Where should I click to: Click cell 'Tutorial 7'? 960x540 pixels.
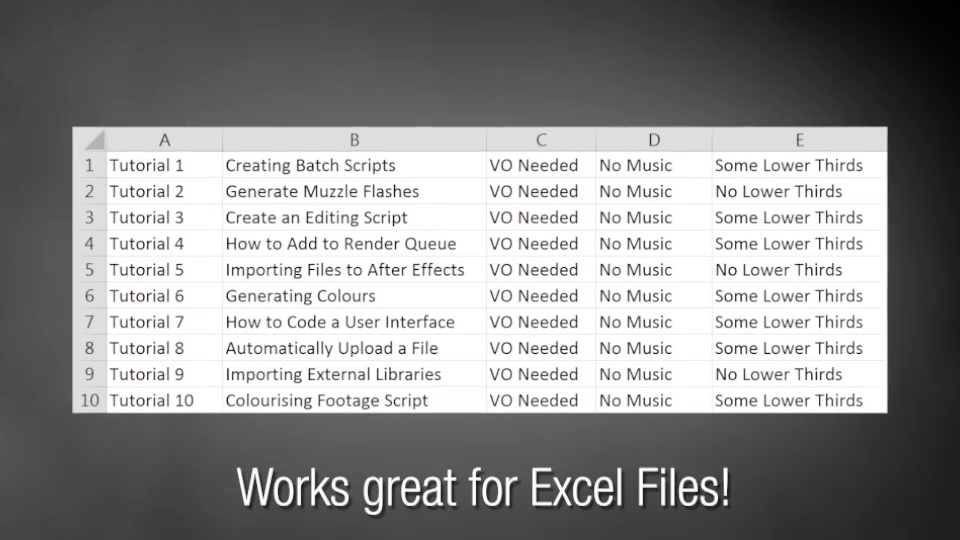click(165, 322)
